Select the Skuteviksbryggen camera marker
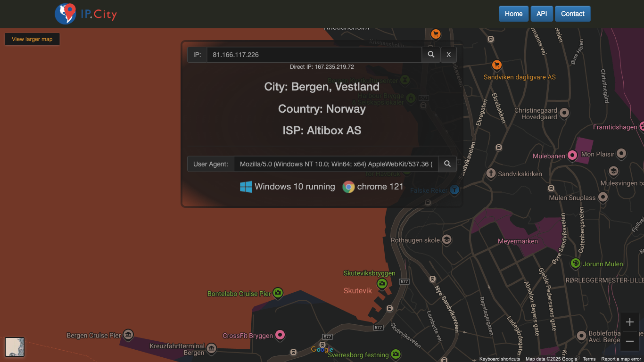This screenshot has width=644, height=362. pyautogui.click(x=382, y=284)
